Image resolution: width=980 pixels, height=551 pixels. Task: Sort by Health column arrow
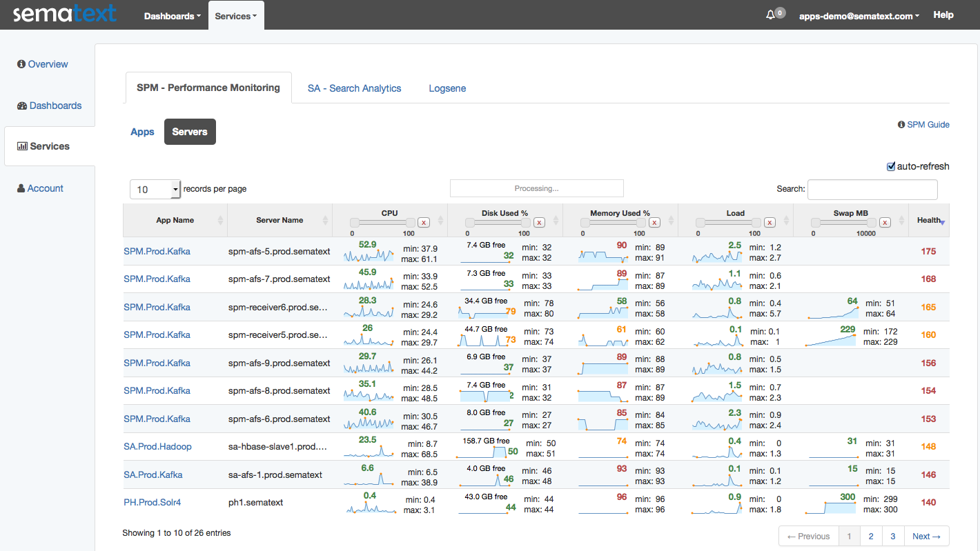[943, 222]
